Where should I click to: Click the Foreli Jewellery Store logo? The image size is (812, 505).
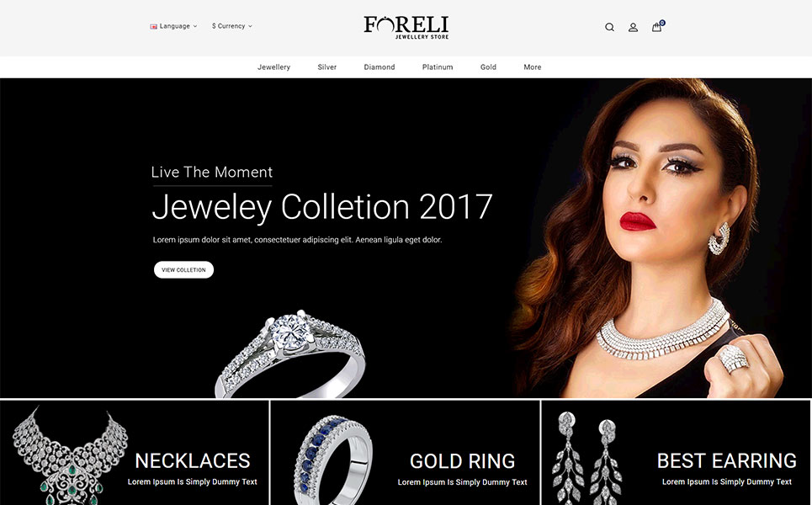click(x=406, y=28)
